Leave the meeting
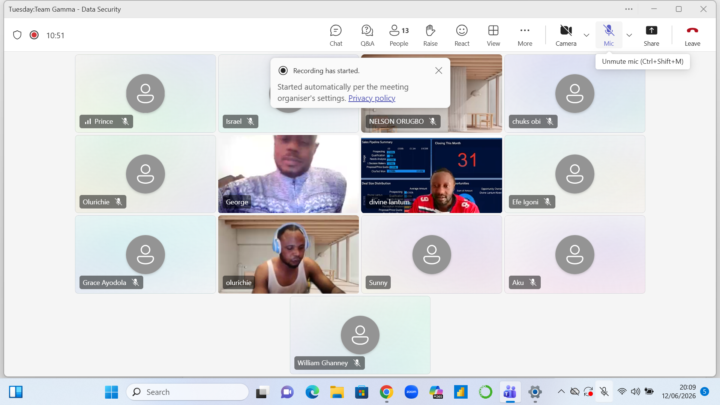The height and width of the screenshot is (405, 720). coord(692,35)
